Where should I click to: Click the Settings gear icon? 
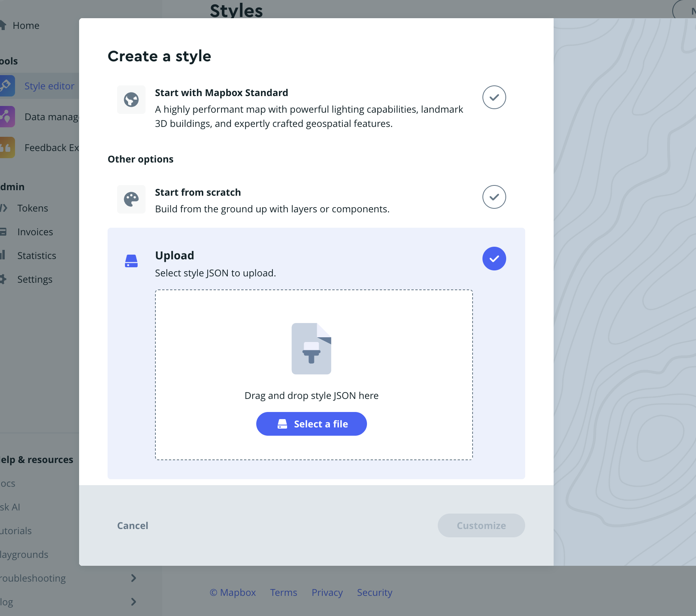click(3, 279)
